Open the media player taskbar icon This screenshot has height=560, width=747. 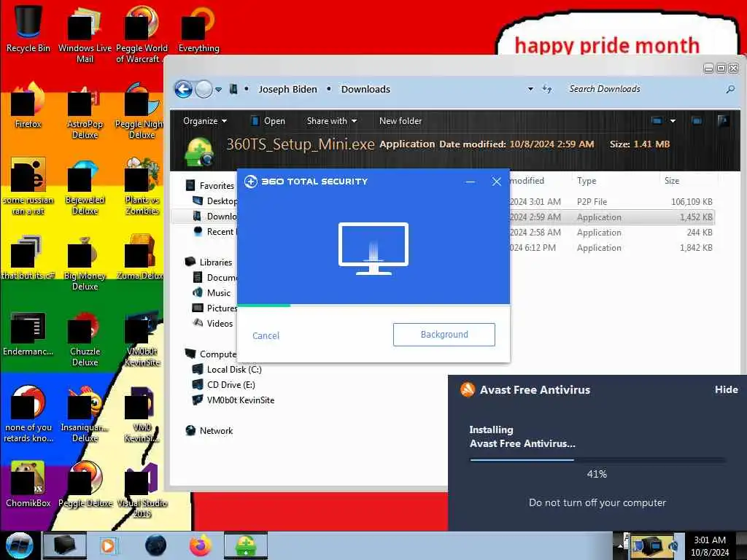coord(108,545)
